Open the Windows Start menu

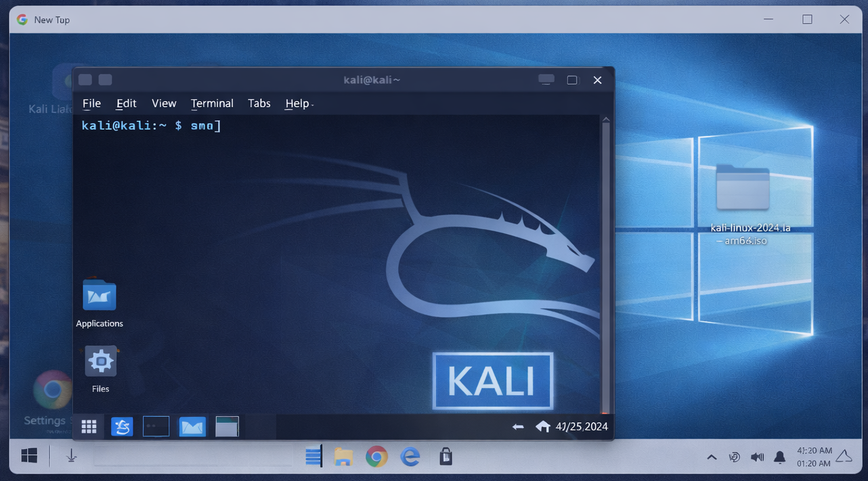[29, 456]
